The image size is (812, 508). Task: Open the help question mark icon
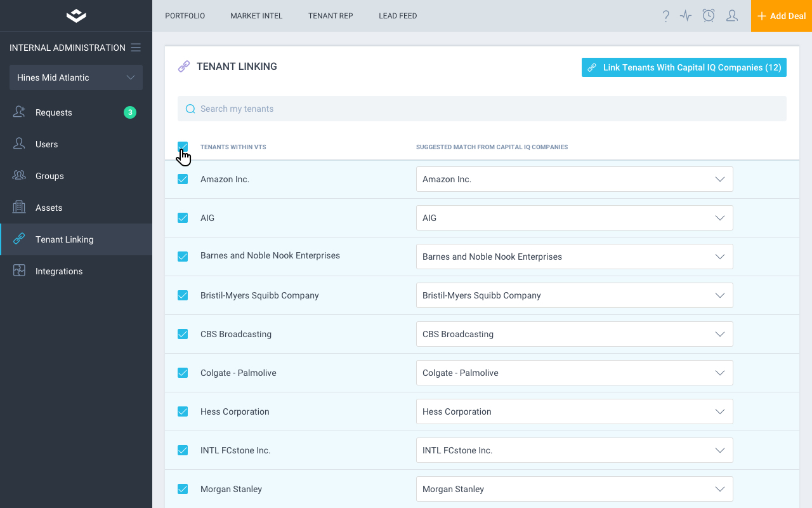click(665, 16)
